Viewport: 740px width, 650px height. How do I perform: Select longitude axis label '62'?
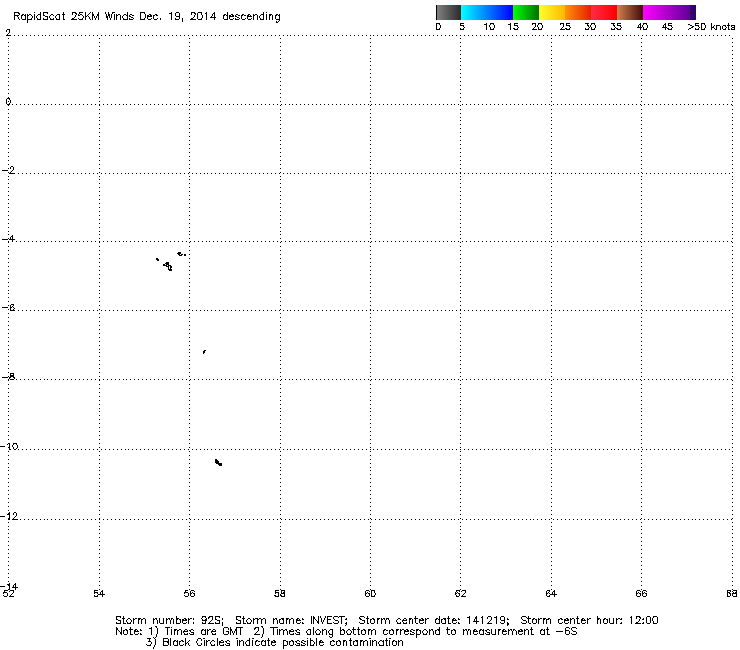coord(460,593)
